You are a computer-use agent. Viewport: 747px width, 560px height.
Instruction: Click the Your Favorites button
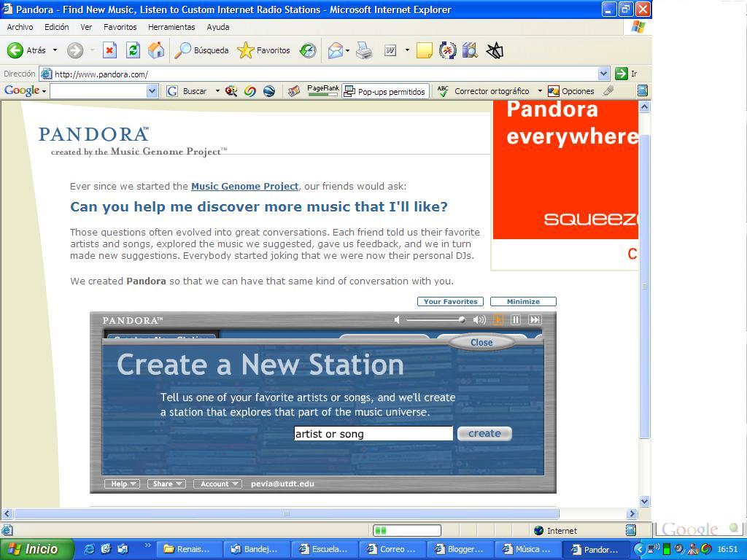(450, 301)
